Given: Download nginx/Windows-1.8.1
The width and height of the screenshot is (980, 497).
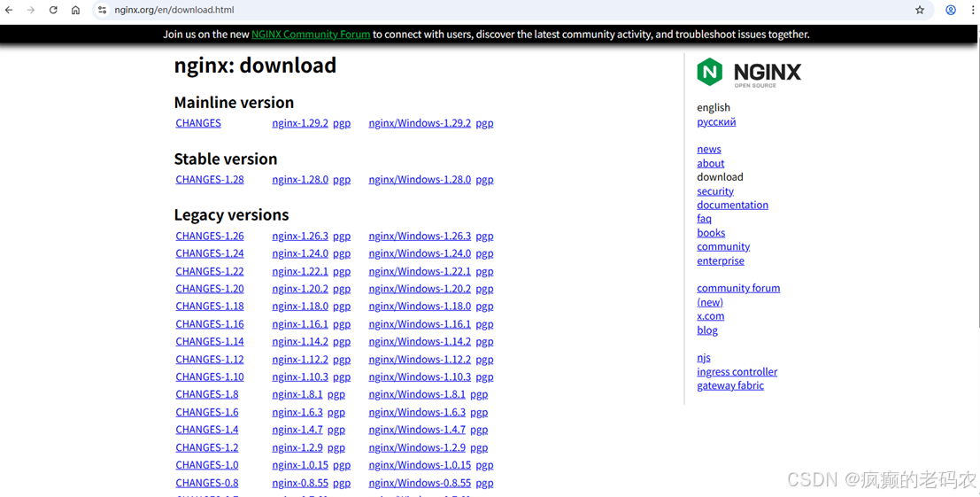Looking at the screenshot, I should coord(417,394).
